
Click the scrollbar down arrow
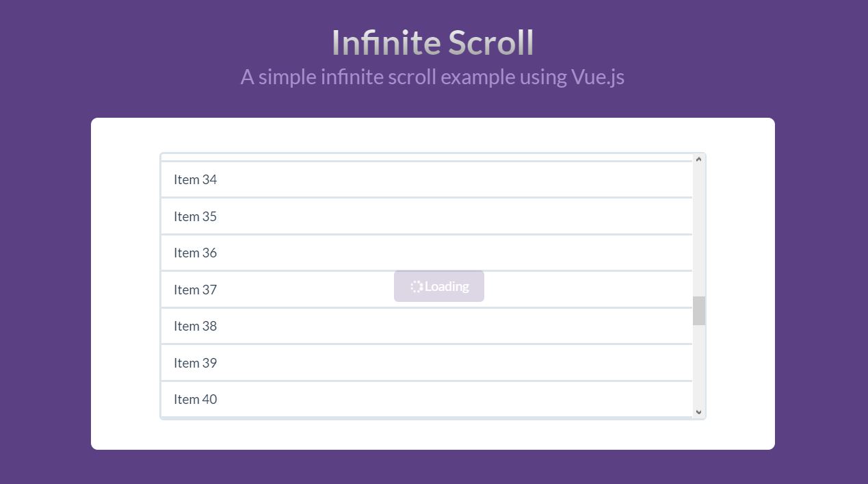(x=699, y=411)
